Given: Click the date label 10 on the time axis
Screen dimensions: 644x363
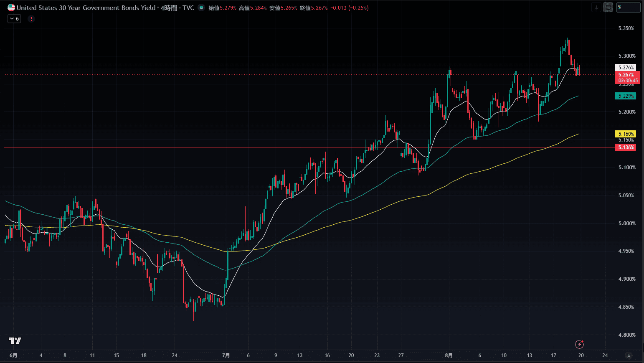Looking at the screenshot, I should [x=504, y=355].
